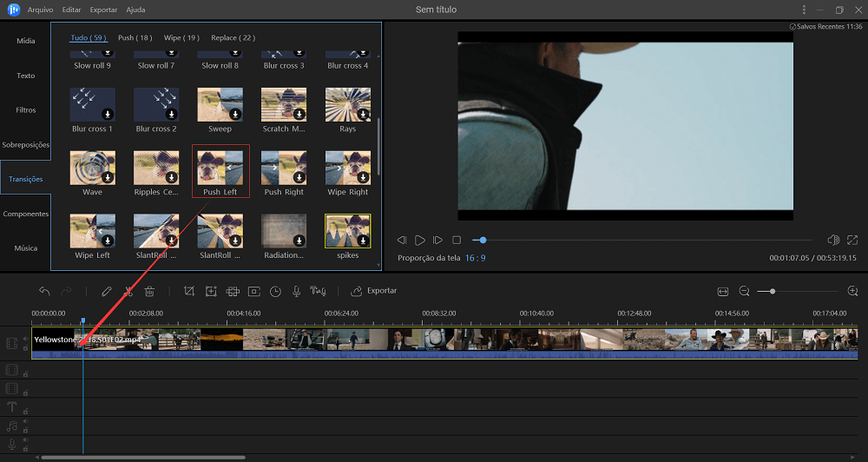868x462 pixels.
Task: Lock the music track
Action: point(25,431)
